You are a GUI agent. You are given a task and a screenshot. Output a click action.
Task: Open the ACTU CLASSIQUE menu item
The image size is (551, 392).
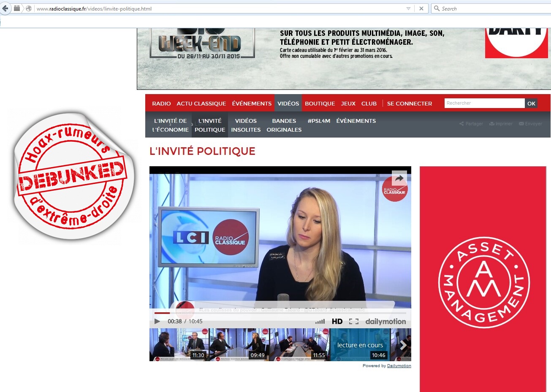201,103
